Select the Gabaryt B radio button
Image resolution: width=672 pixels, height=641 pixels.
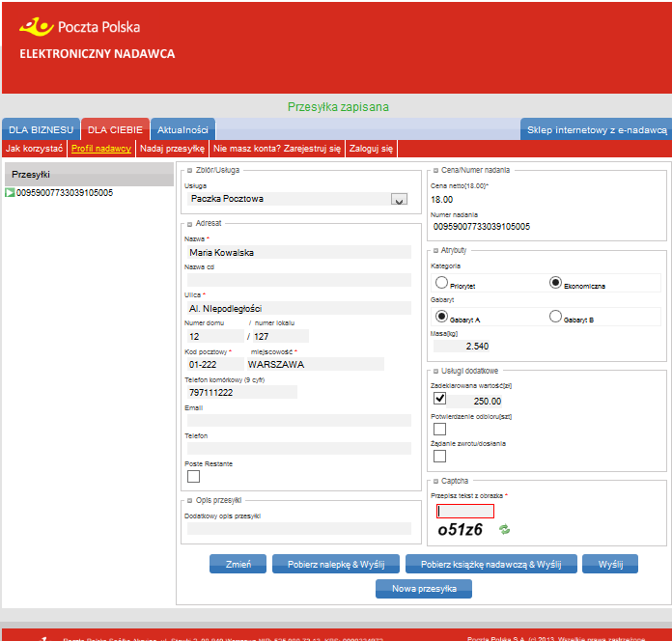tap(555, 317)
